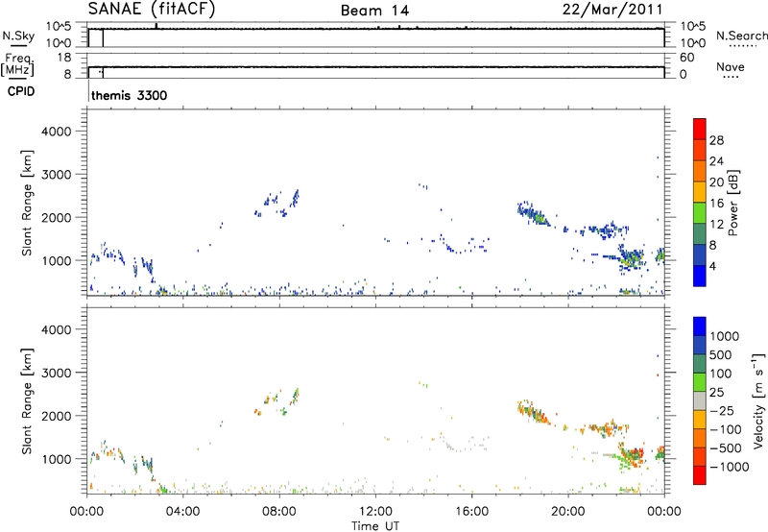Image resolution: width=768 pixels, height=532 pixels.
Task: Click the echo band near 01:00 in power panel
Action: tap(107, 254)
